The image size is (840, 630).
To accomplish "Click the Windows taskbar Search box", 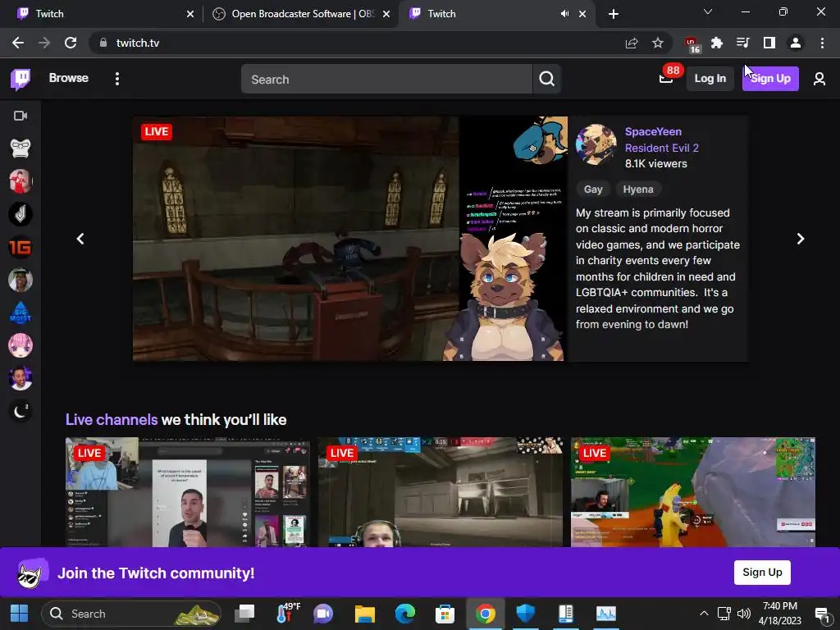I will tap(131, 614).
